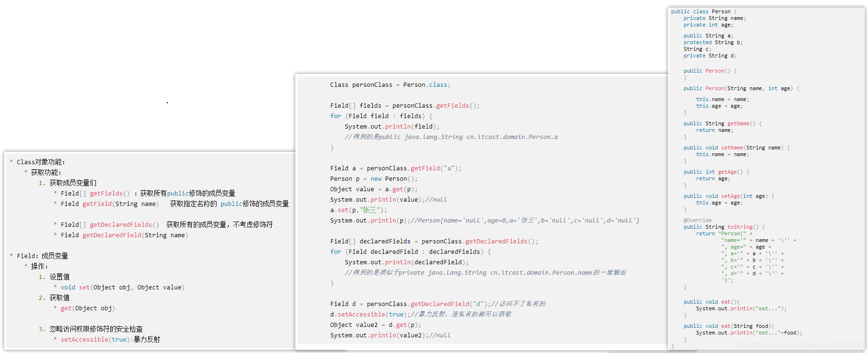868x353 pixels.
Task: Click 'System.out.println("eat..."+food);' line
Action: point(749,333)
